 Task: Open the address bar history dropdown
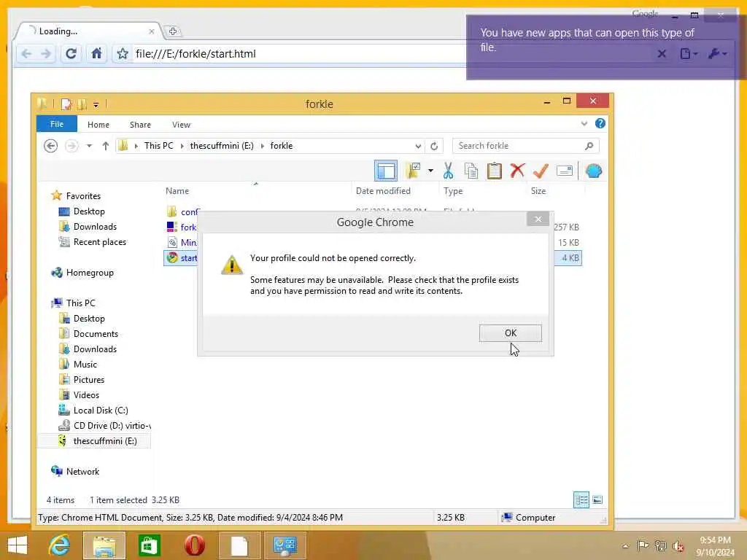coord(418,146)
